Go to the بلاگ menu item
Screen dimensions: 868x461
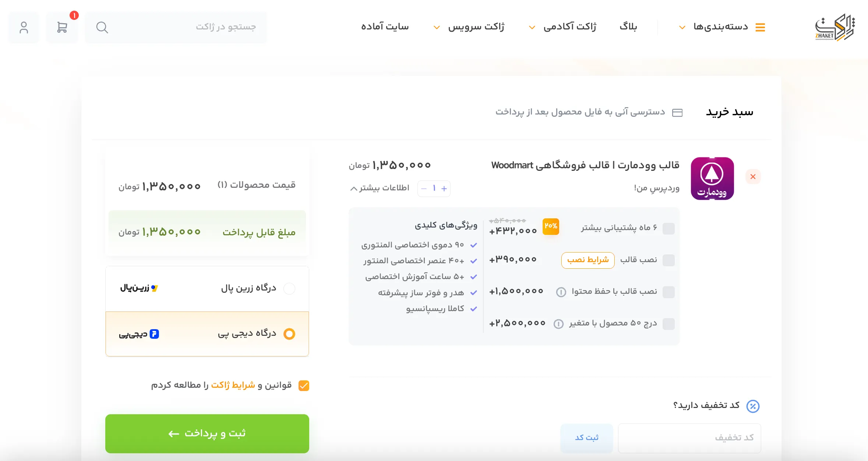(628, 27)
